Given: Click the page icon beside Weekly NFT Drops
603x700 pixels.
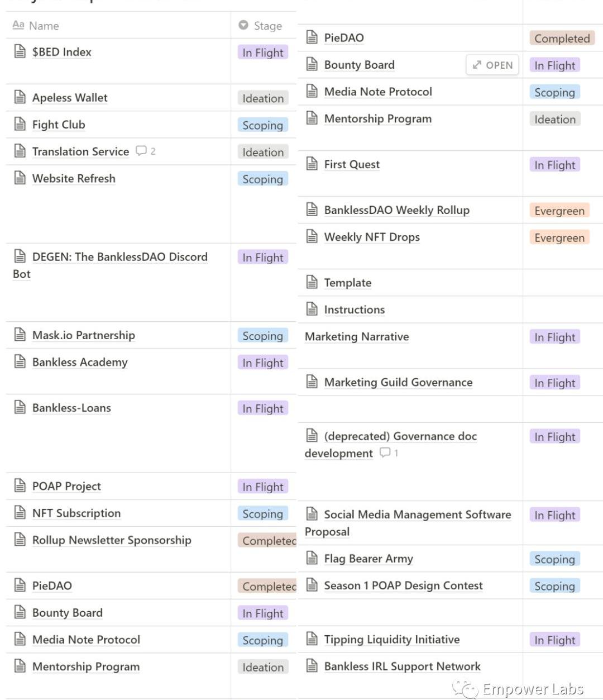Looking at the screenshot, I should point(312,237).
